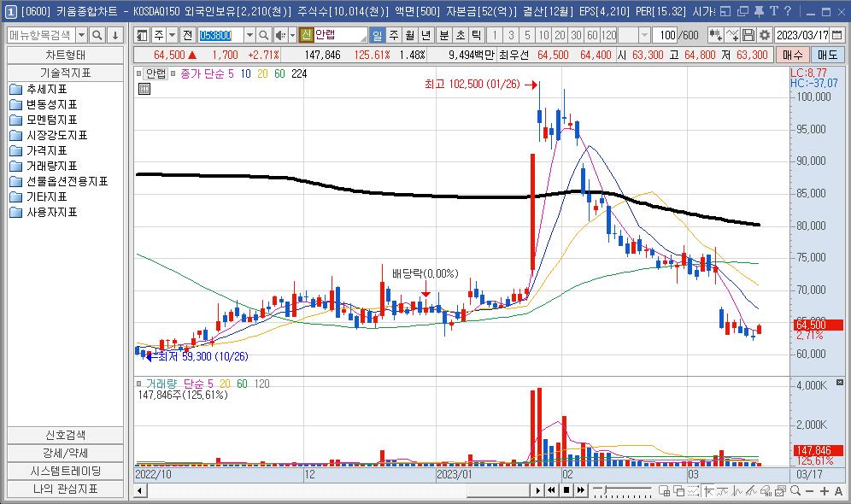Viewport: 851px width, 504px height.
Task: Select the 년 yearly period toggle
Action: [x=426, y=35]
